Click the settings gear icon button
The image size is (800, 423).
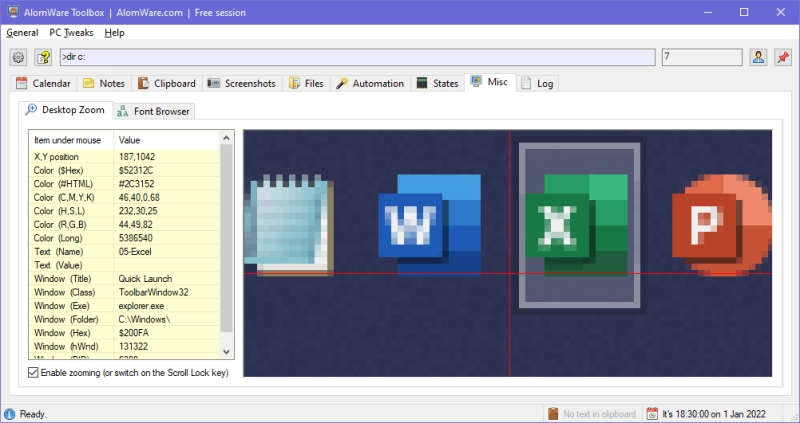[18, 57]
